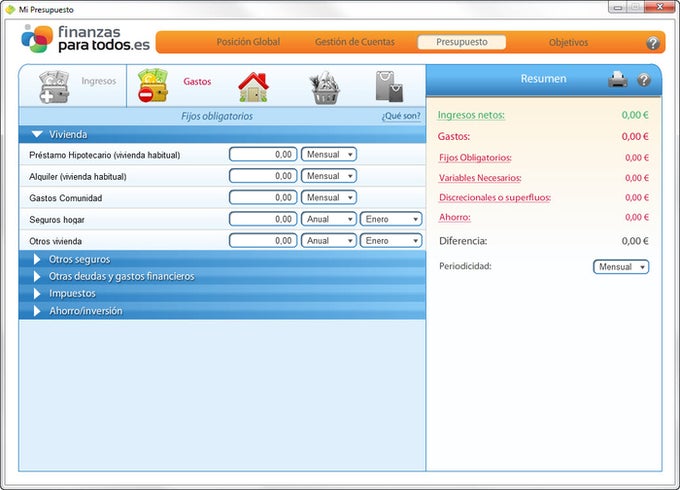Minimize the Mi Presupuesto window
Viewport: 680px width, 490px height.
[x=618, y=7]
